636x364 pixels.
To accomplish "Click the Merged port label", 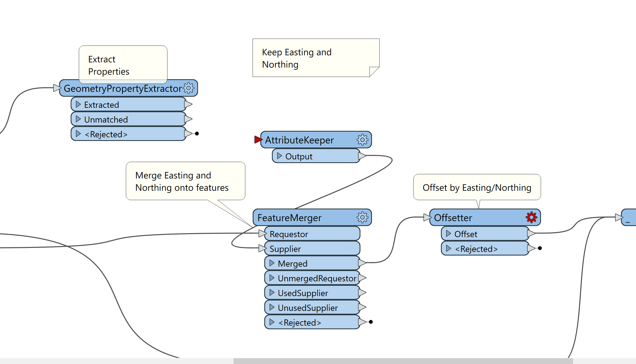I will click(x=292, y=264).
